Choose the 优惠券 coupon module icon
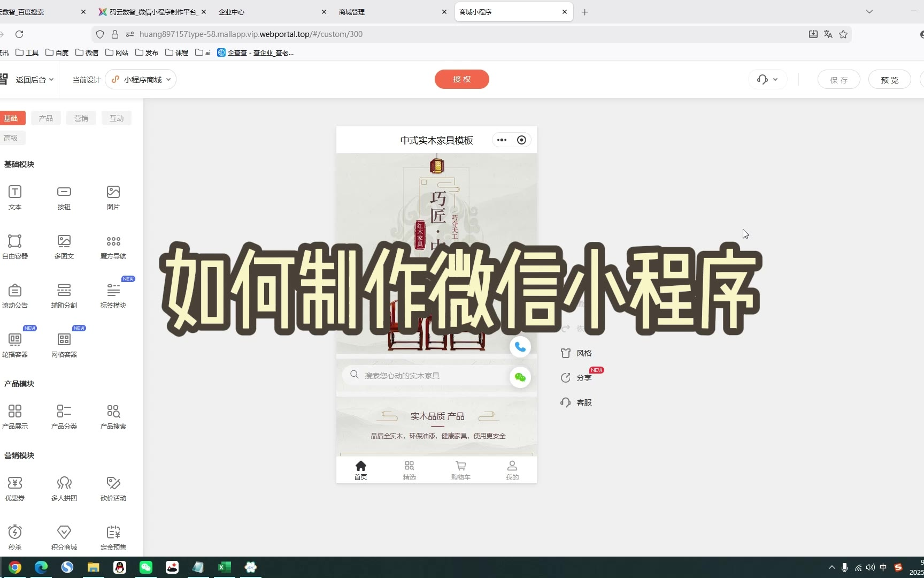 point(15,483)
